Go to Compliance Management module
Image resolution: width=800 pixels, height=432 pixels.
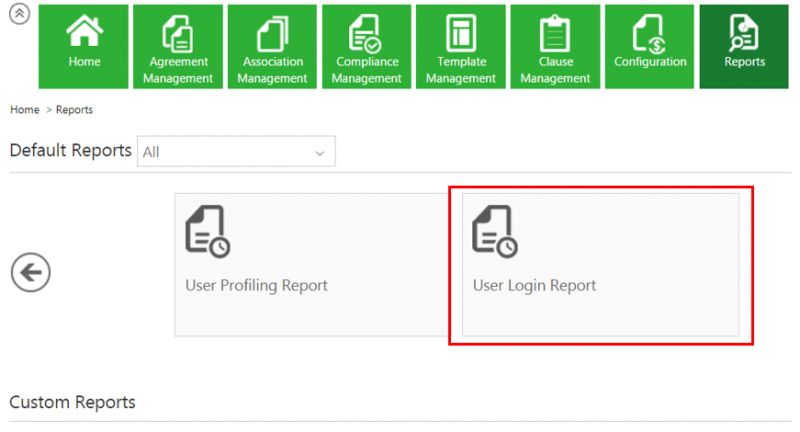coord(367,47)
